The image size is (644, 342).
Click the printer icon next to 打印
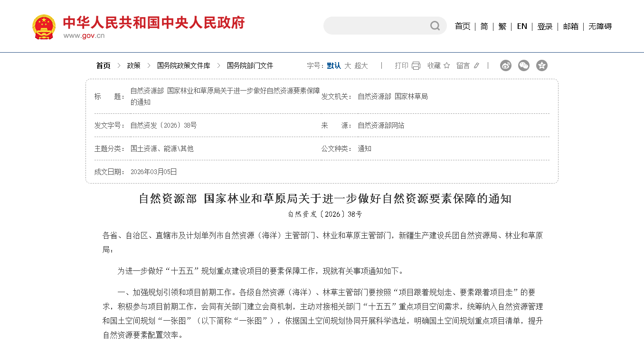(x=416, y=65)
